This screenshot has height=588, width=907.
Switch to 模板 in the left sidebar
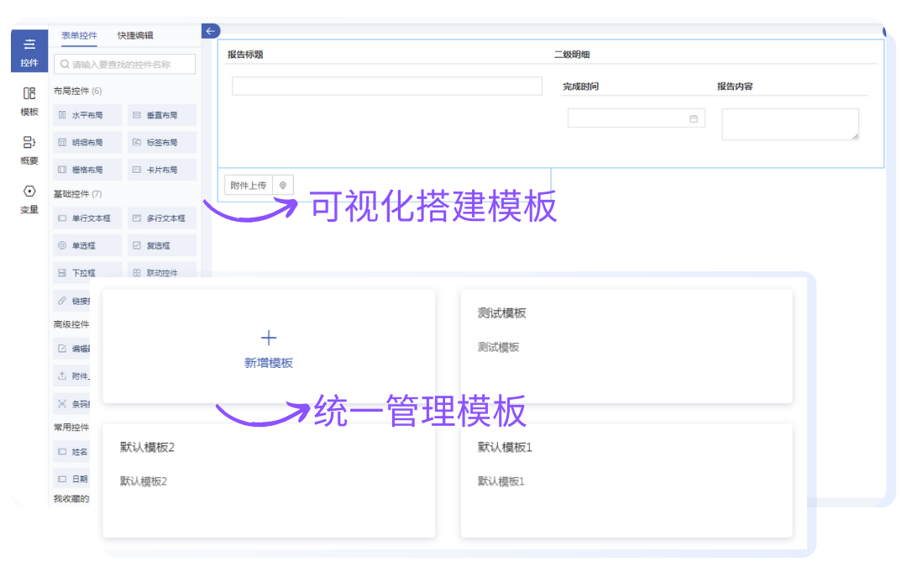pos(29,102)
